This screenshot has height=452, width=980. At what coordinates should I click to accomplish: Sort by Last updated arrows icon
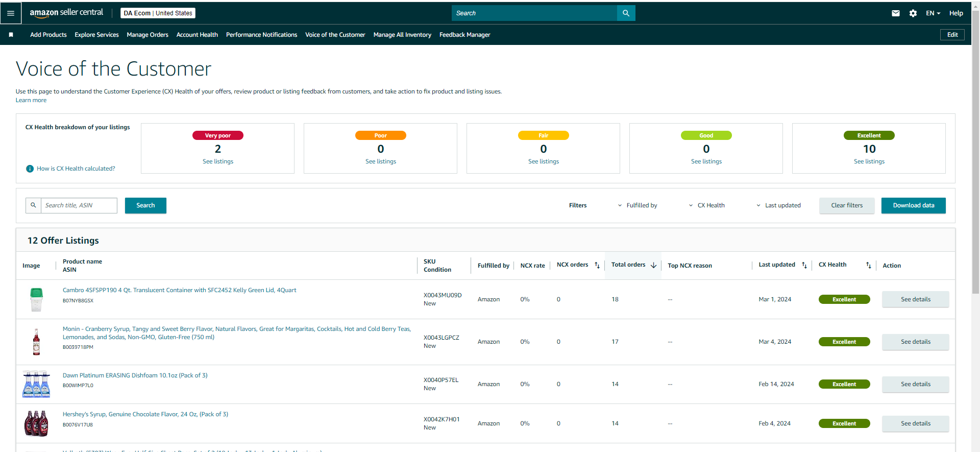[x=804, y=265]
